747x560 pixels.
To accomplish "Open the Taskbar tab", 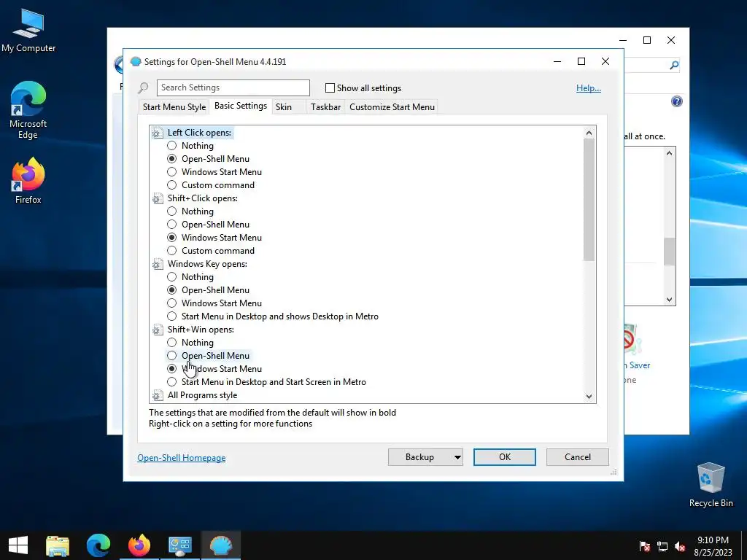I will point(326,107).
